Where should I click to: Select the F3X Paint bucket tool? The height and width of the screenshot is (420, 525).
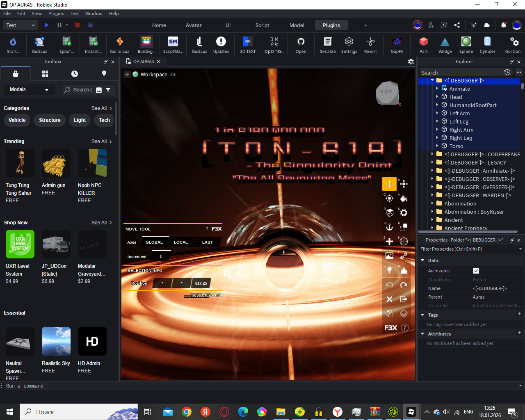(x=404, y=199)
